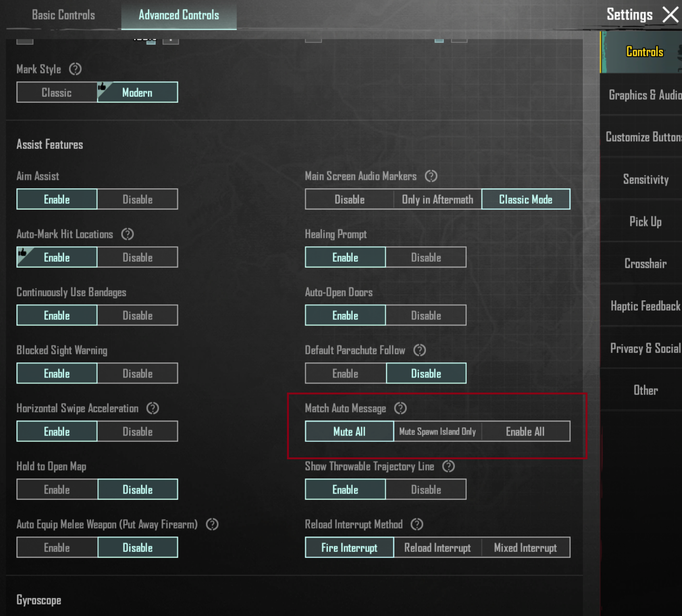Enable Show Throwable Trajectory Line
The width and height of the screenshot is (682, 616).
(345, 489)
